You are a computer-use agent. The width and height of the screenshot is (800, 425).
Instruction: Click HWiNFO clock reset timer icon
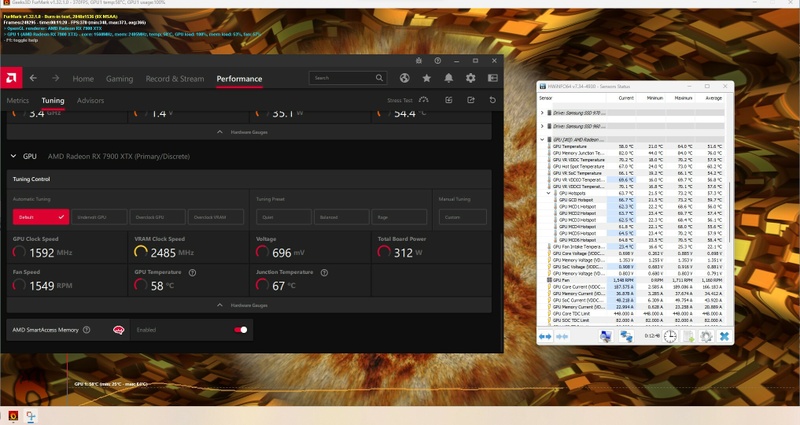click(x=670, y=336)
